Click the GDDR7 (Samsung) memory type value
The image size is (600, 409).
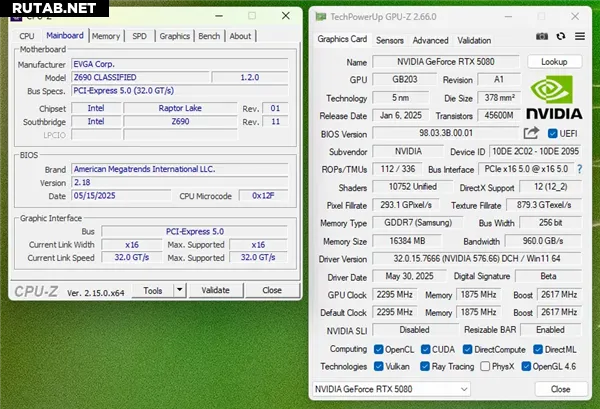pyautogui.click(x=418, y=223)
